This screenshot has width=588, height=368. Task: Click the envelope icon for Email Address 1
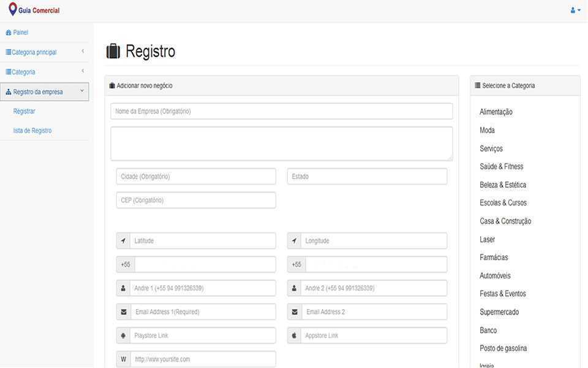124,312
